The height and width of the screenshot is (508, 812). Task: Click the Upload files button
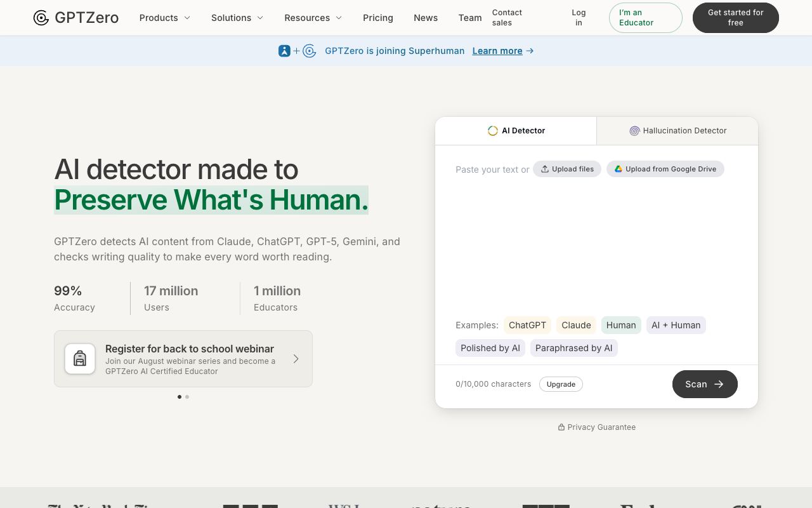[x=567, y=169]
